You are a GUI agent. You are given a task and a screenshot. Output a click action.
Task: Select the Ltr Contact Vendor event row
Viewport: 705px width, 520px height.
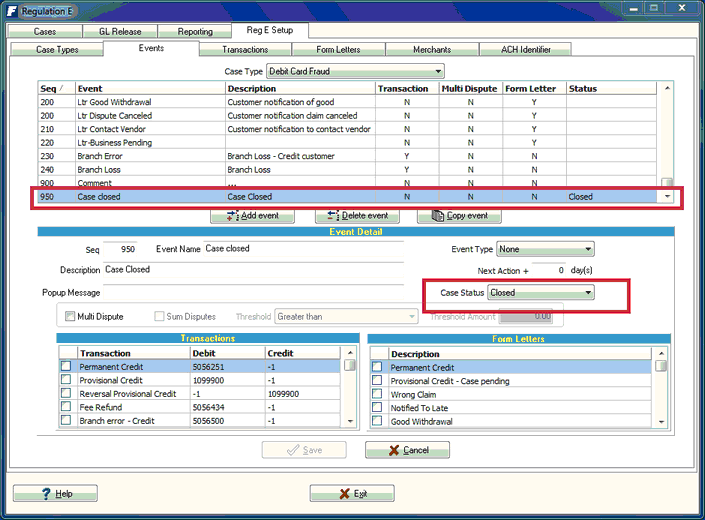347,129
